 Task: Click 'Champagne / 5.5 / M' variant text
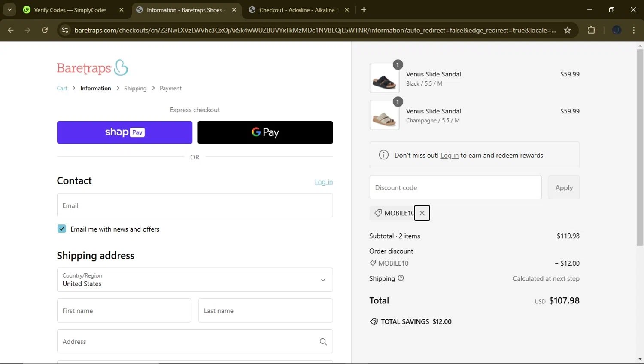pyautogui.click(x=433, y=120)
